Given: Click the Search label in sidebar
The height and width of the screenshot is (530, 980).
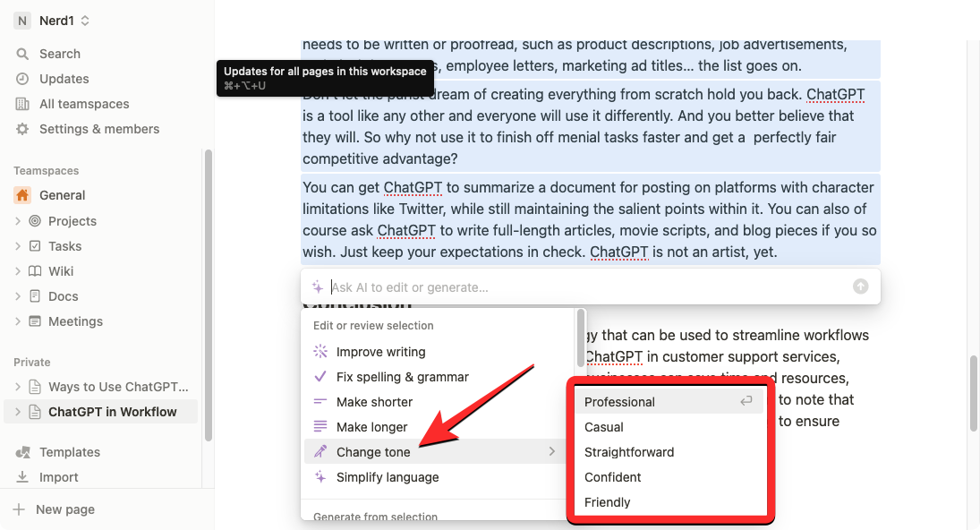Looking at the screenshot, I should [60, 54].
